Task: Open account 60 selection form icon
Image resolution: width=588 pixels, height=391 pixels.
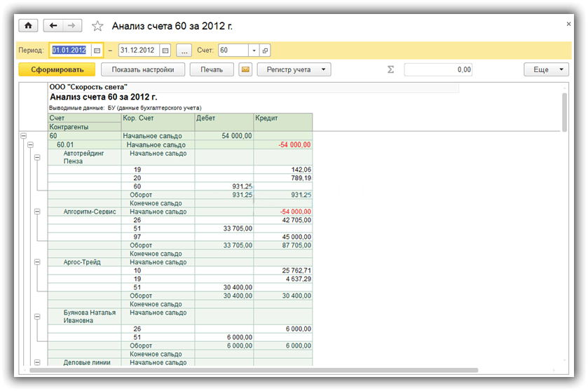Action: (x=265, y=50)
